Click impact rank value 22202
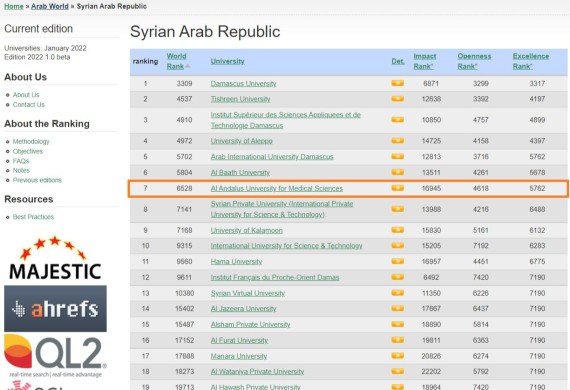This screenshot has height=390, width=570. pyautogui.click(x=431, y=372)
